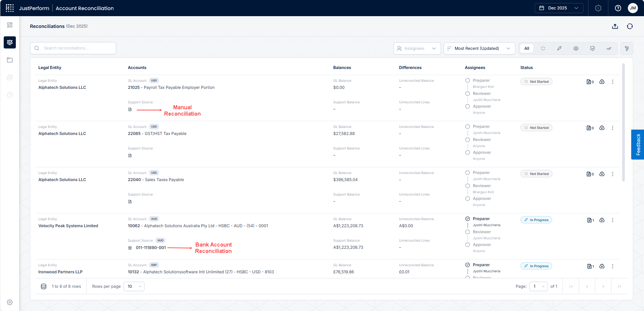Toggle Approver circle for 22085 GST/HST
This screenshot has width=644, height=311.
pos(468,152)
